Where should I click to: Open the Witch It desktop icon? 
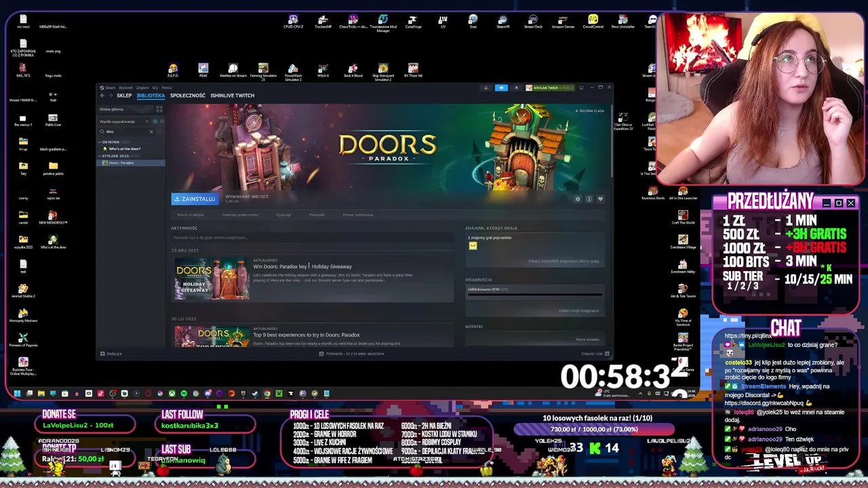(x=323, y=70)
